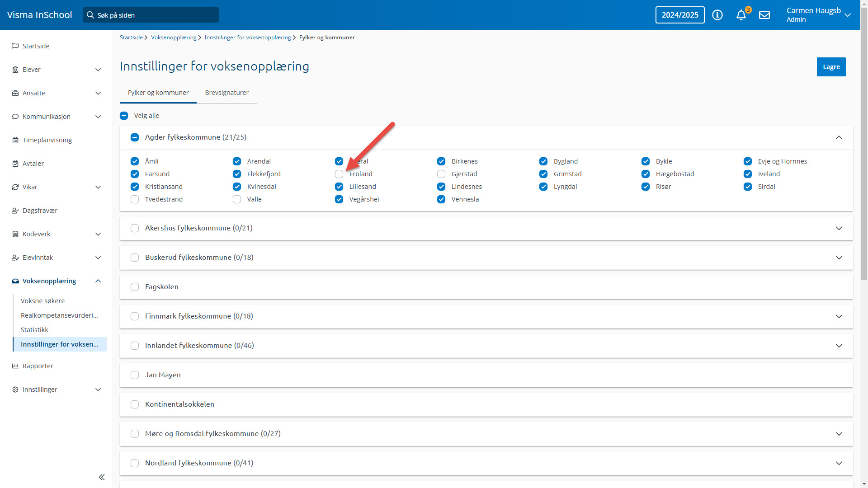
Task: Click the information circle icon
Action: click(x=717, y=15)
